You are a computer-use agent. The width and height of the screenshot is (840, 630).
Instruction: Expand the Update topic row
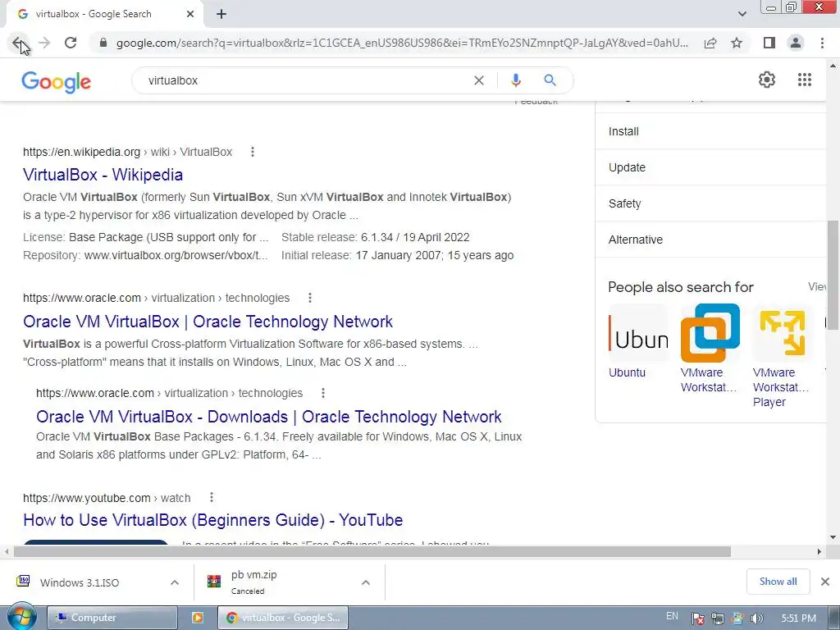[710, 167]
